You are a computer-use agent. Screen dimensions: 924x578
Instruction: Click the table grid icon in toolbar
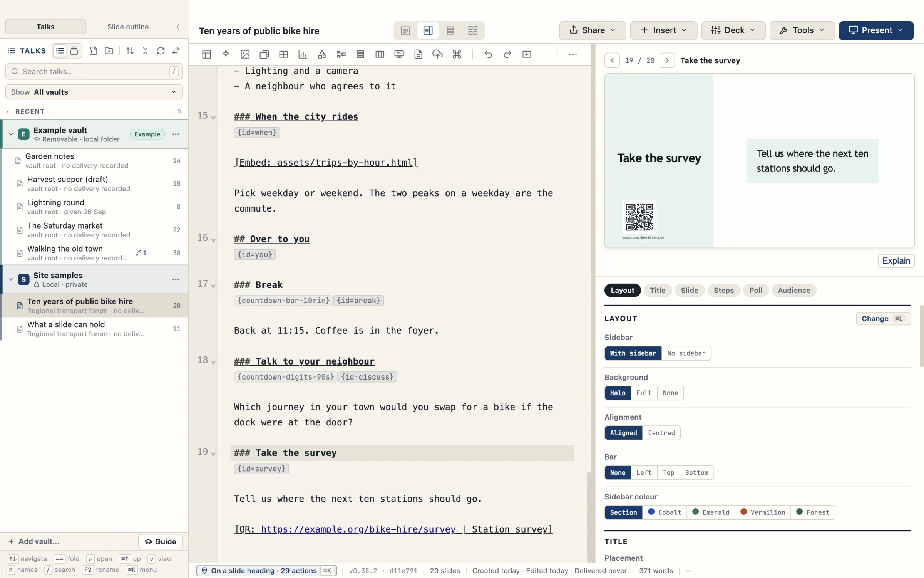283,54
